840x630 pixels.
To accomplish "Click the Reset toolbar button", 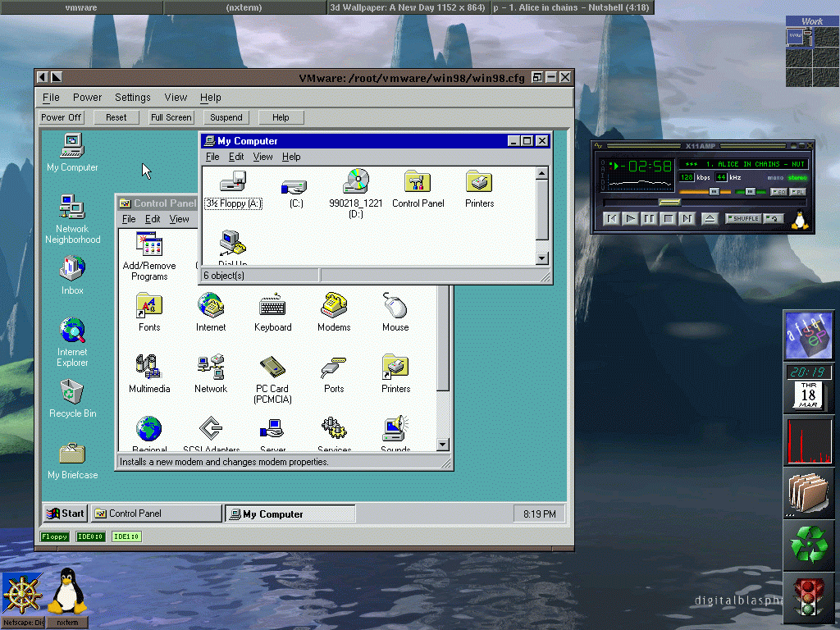I will coord(116,117).
